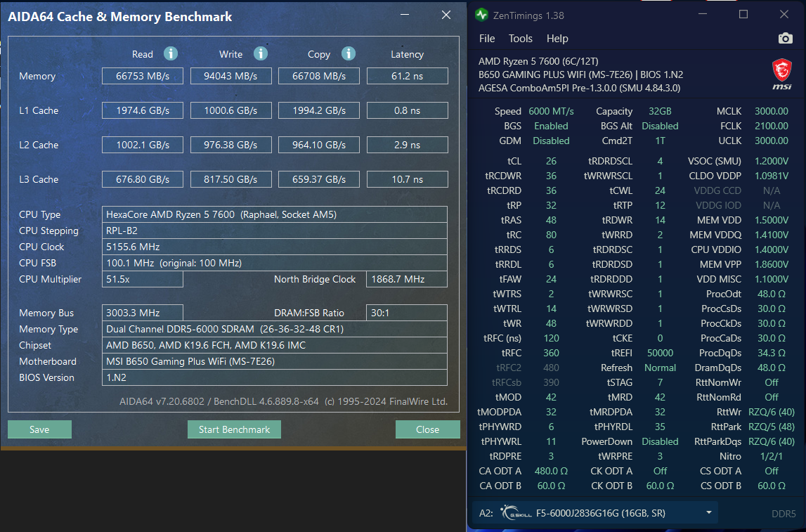Click the AIDA64 Close button

coord(427,429)
